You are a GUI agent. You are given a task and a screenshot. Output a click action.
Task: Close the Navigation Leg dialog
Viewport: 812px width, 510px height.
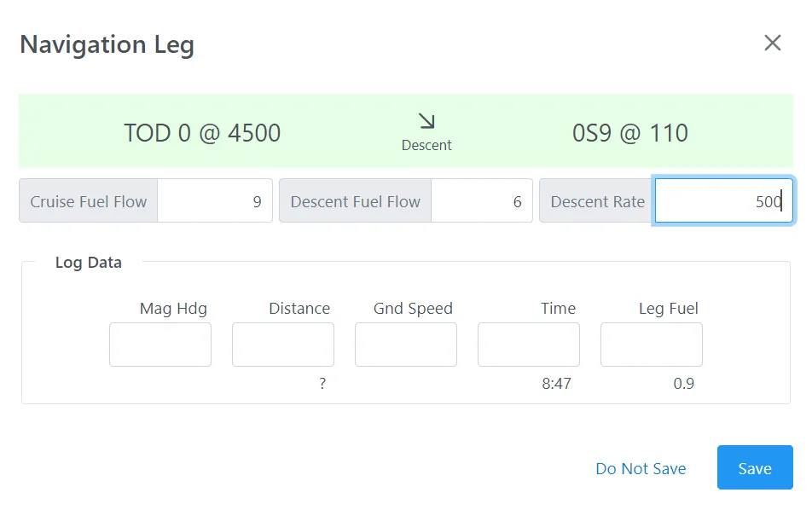point(772,43)
